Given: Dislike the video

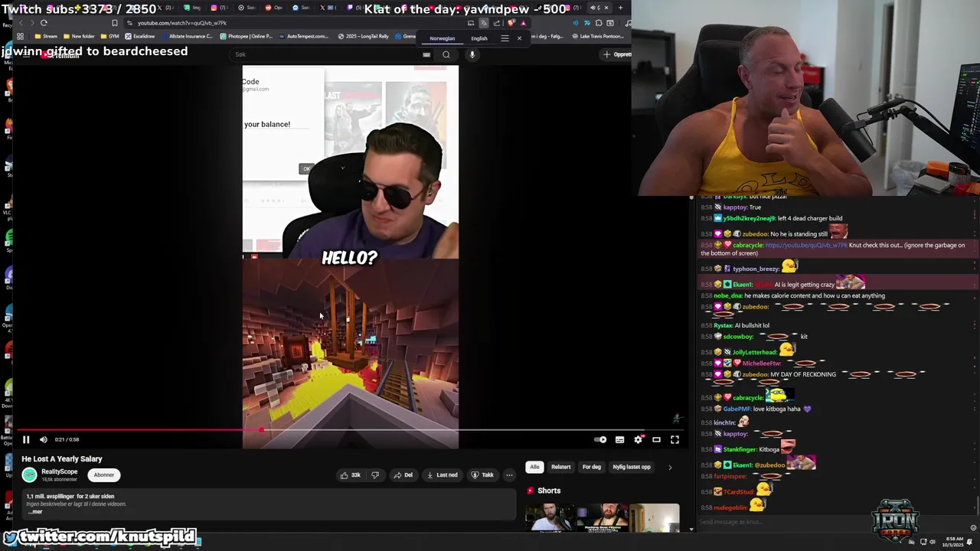Looking at the screenshot, I should pos(375,475).
